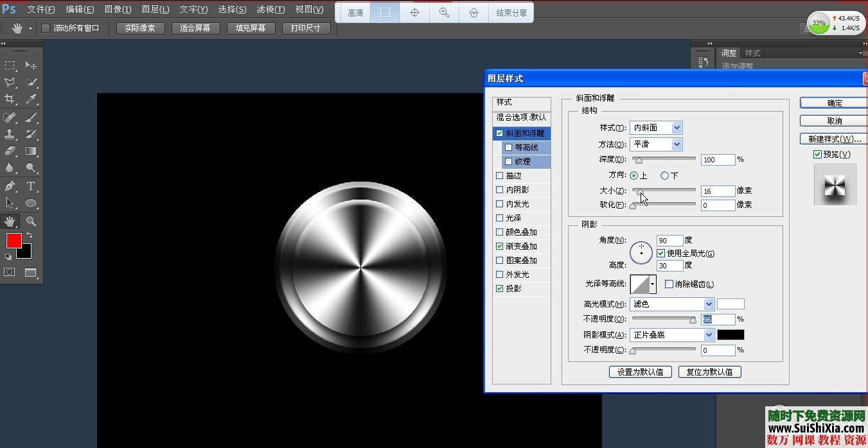This screenshot has height=448, width=868.
Task: Select the Crop tool
Action: 10,99
